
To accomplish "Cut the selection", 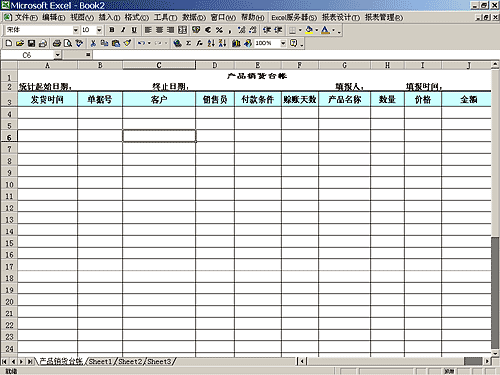I will [x=93, y=43].
